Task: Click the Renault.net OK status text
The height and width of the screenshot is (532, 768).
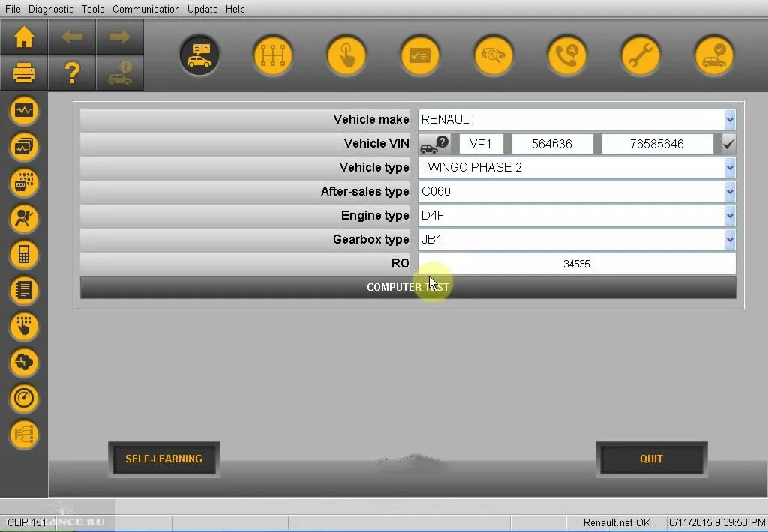Action: pyautogui.click(x=616, y=523)
